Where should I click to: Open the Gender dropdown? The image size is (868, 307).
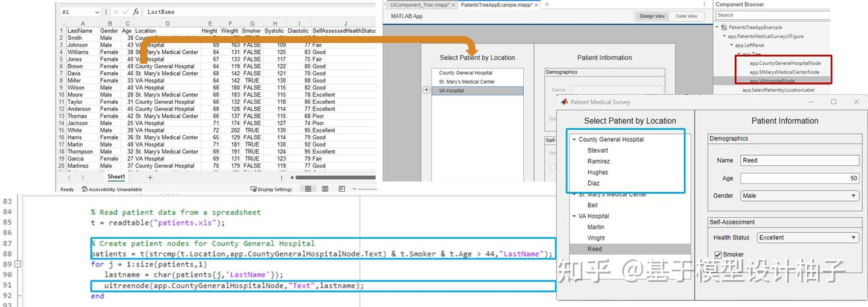799,195
